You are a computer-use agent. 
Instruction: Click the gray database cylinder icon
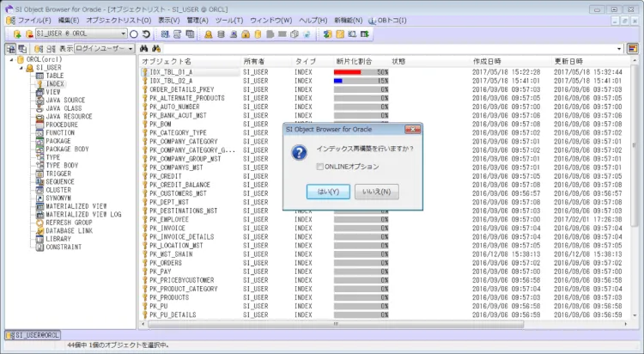[221, 34]
